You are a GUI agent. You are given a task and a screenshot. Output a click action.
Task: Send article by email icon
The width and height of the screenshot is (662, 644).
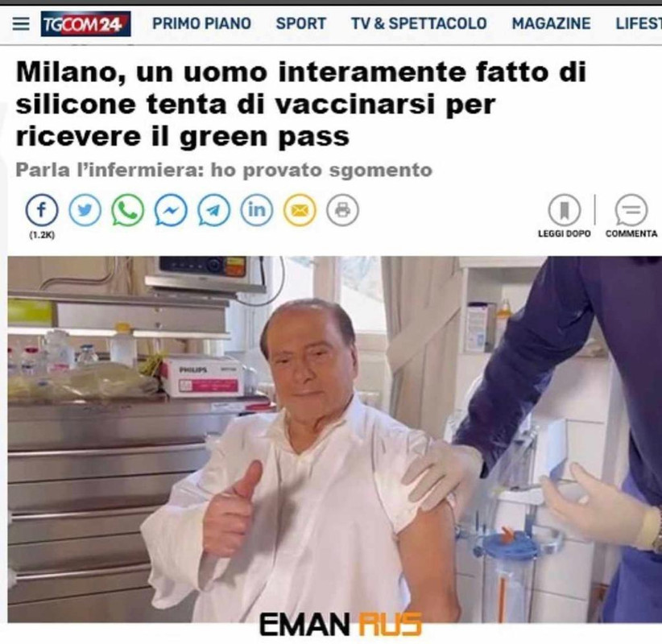[300, 210]
